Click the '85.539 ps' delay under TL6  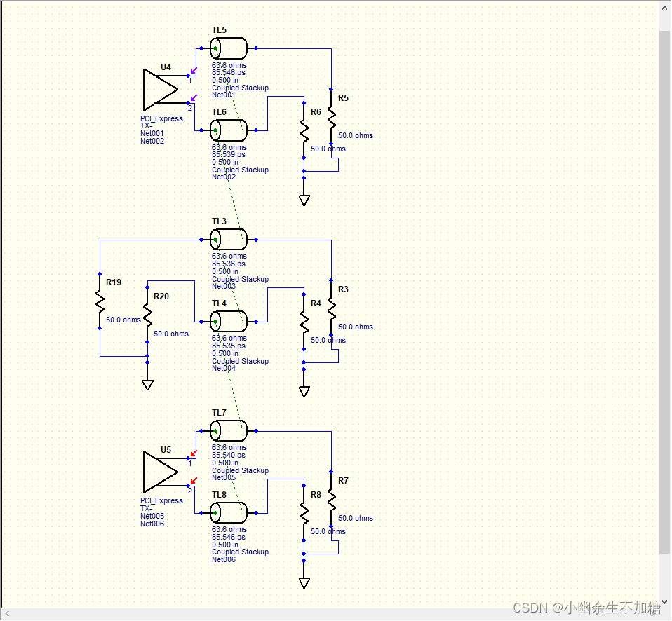coord(229,155)
